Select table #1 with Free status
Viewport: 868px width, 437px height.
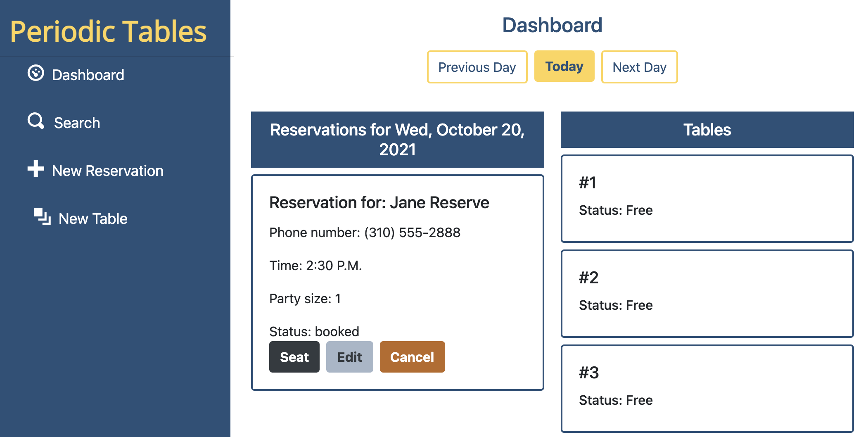point(706,198)
